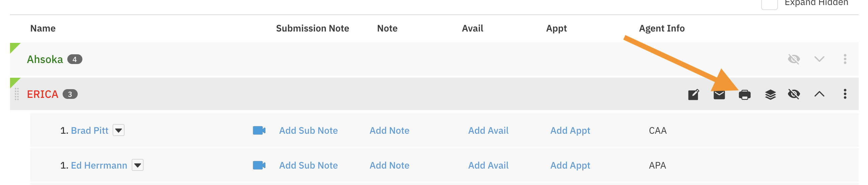Click the print icon in ERICA row
868x185 pixels.
point(744,95)
